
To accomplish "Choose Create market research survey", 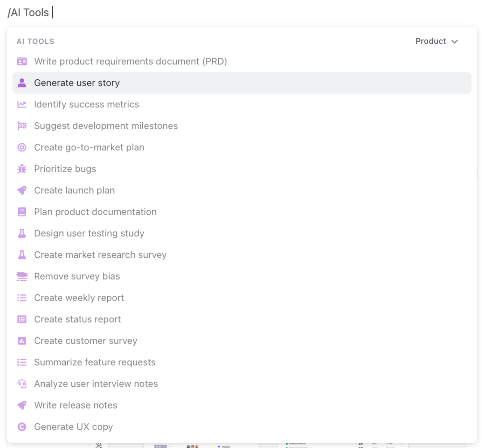I will coord(242,255).
